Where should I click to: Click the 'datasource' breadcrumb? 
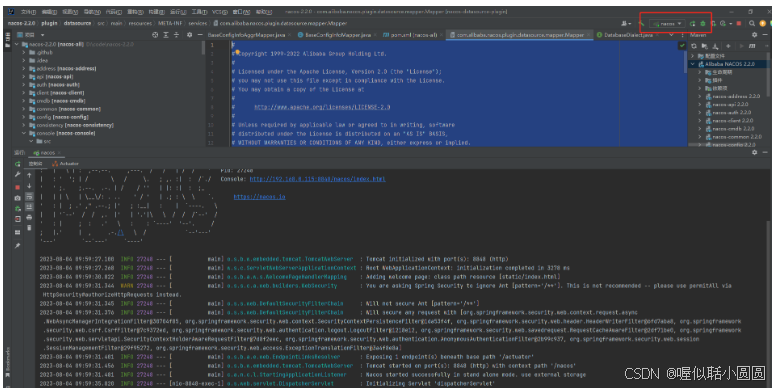pyautogui.click(x=77, y=23)
